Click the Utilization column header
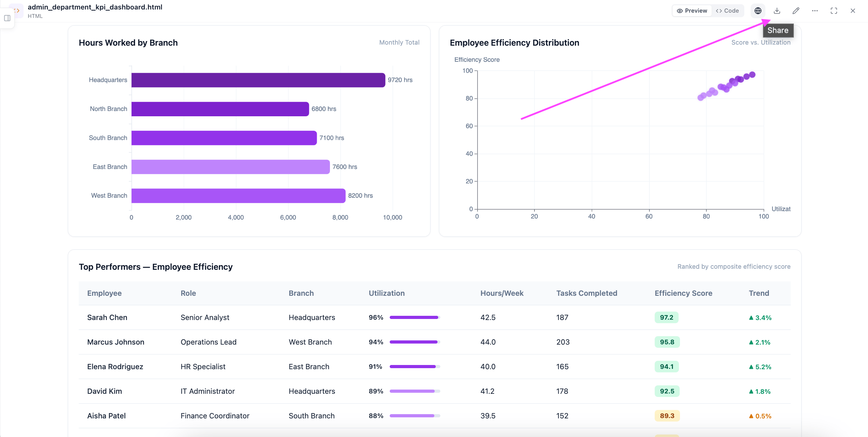 (387, 293)
